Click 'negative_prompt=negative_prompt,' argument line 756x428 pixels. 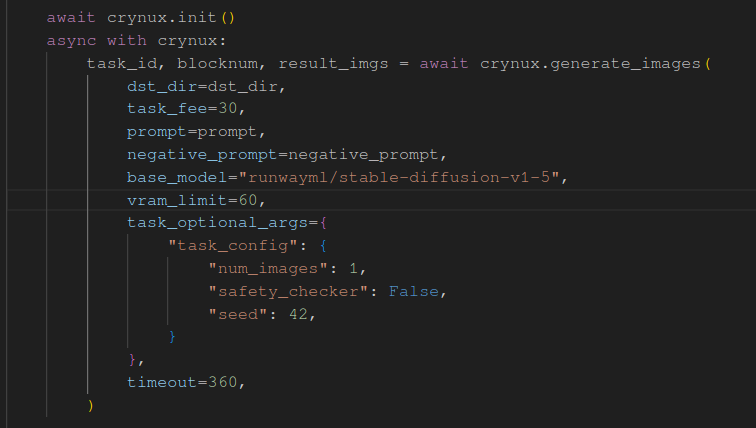287,155
